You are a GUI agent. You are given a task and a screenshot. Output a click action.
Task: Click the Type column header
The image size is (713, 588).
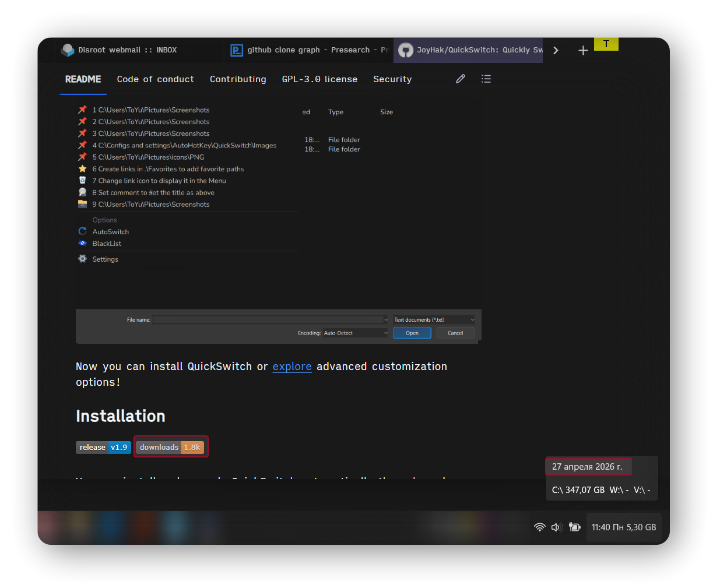(336, 112)
